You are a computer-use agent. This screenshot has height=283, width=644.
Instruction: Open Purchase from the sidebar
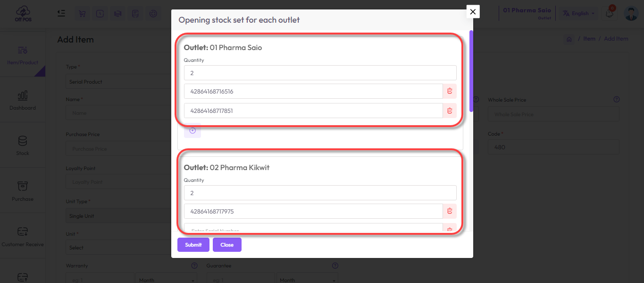tap(22, 190)
